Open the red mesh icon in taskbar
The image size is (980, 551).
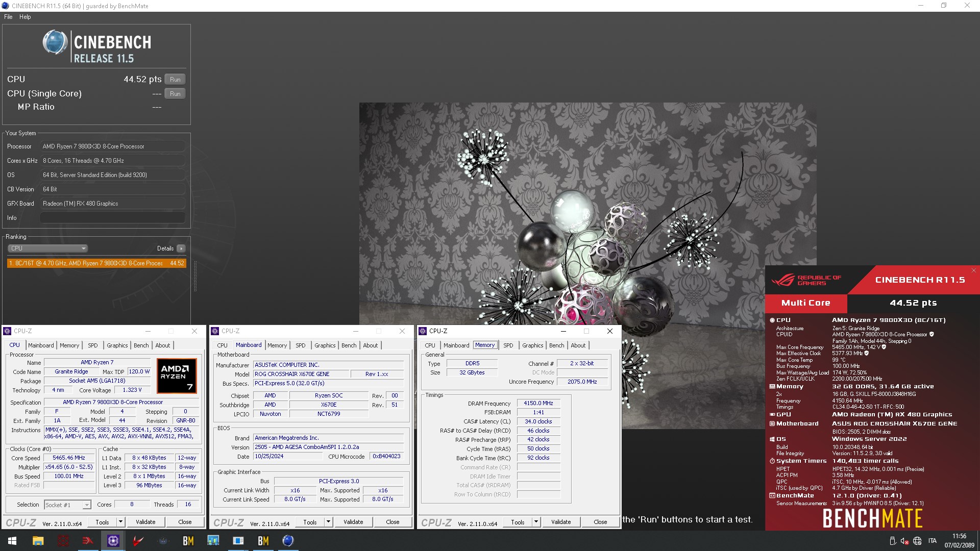[63, 541]
